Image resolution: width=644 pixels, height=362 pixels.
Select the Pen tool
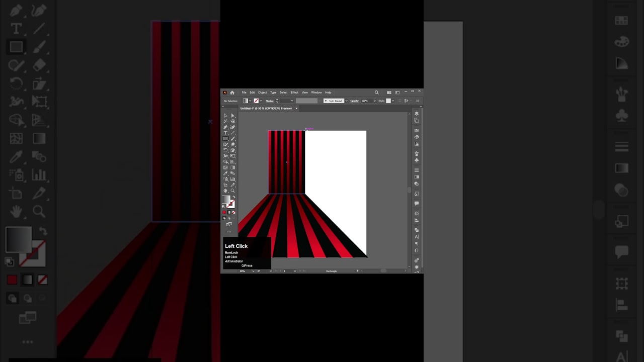coord(225,127)
